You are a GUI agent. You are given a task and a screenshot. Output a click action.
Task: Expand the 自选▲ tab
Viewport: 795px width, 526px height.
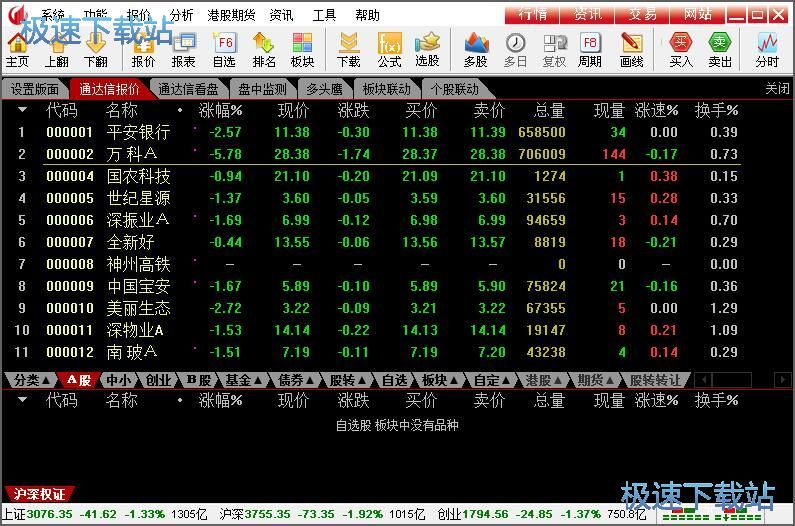(x=394, y=380)
